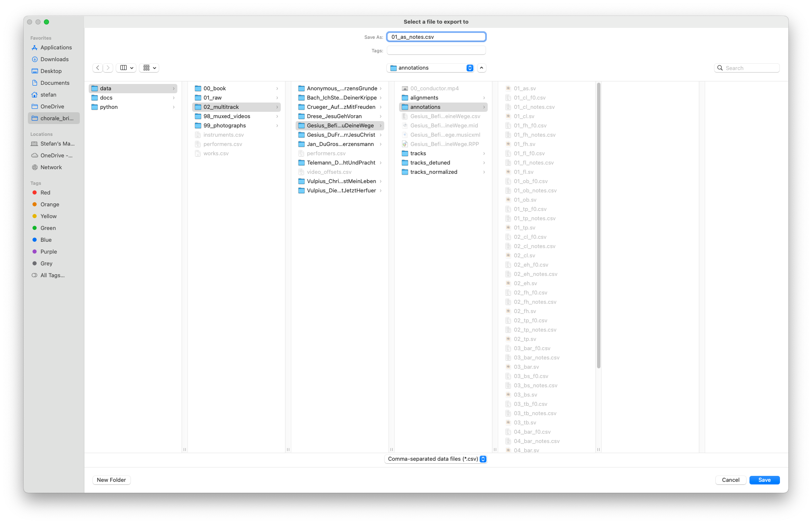
Task: Select the Red tag
Action: (x=45, y=193)
